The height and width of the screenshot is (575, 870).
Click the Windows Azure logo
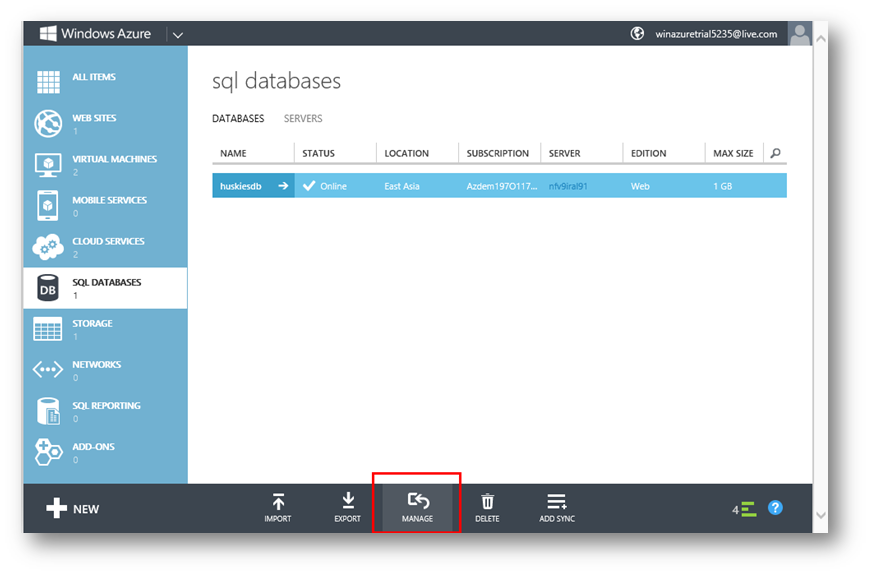click(x=95, y=33)
